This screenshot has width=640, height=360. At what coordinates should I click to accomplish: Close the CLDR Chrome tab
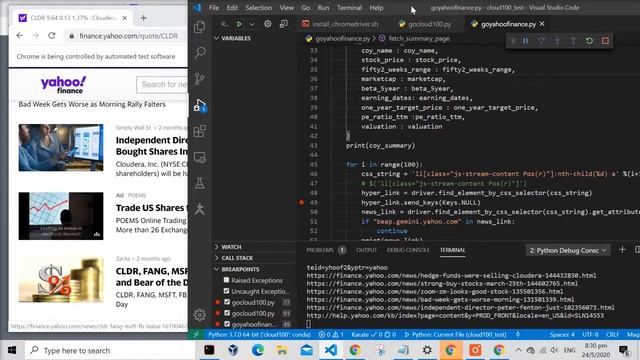pyautogui.click(x=124, y=18)
